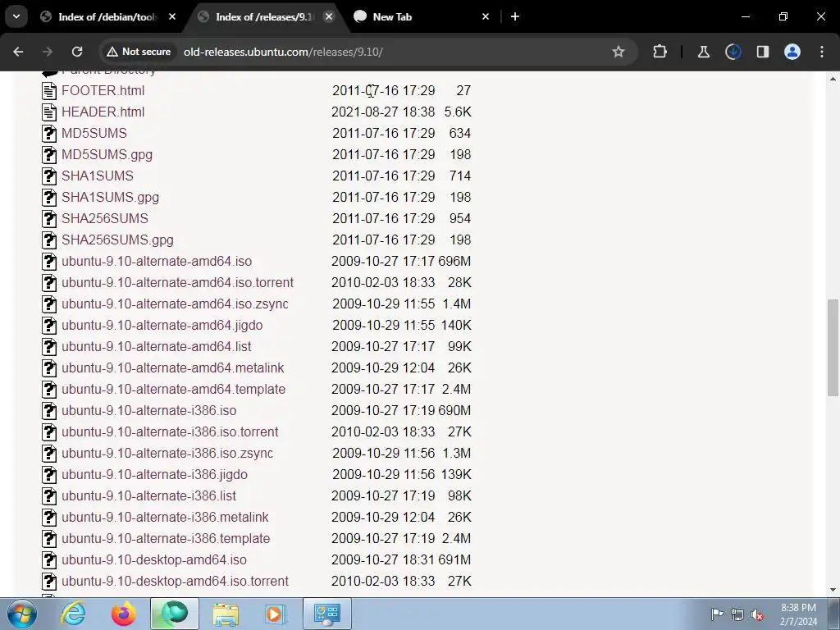Close the Index of /debian tab

pos(172,16)
